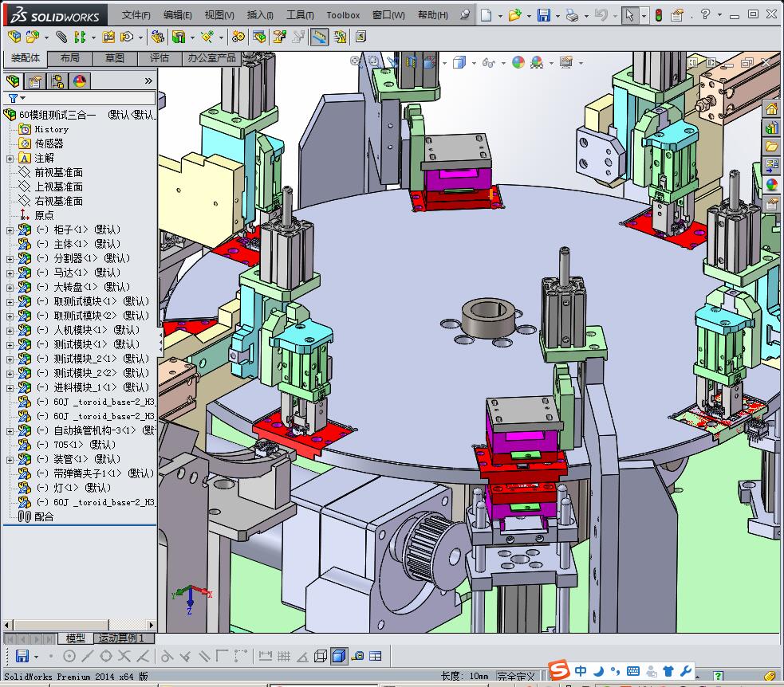Switch to the 布局 tab
Image resolution: width=784 pixels, height=687 pixels.
(x=70, y=58)
